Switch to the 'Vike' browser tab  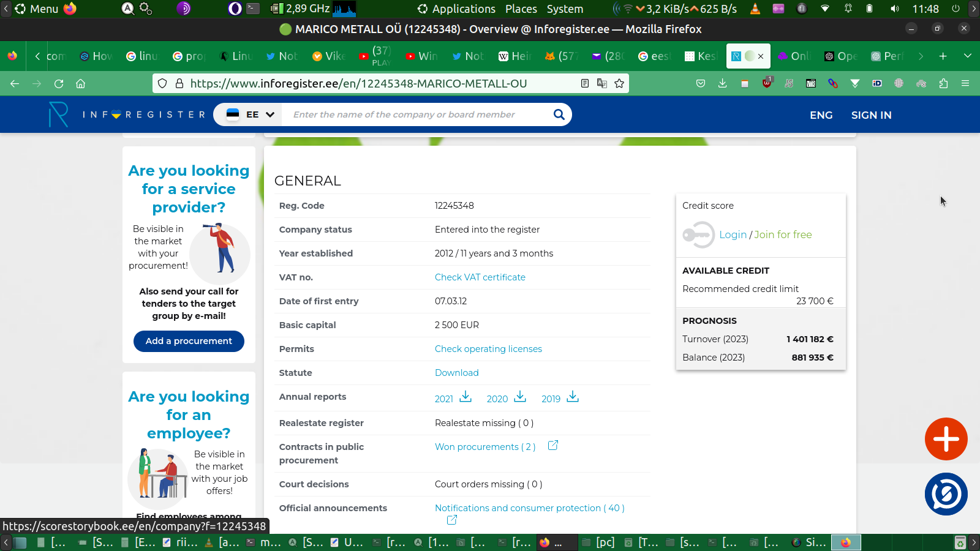pyautogui.click(x=328, y=56)
